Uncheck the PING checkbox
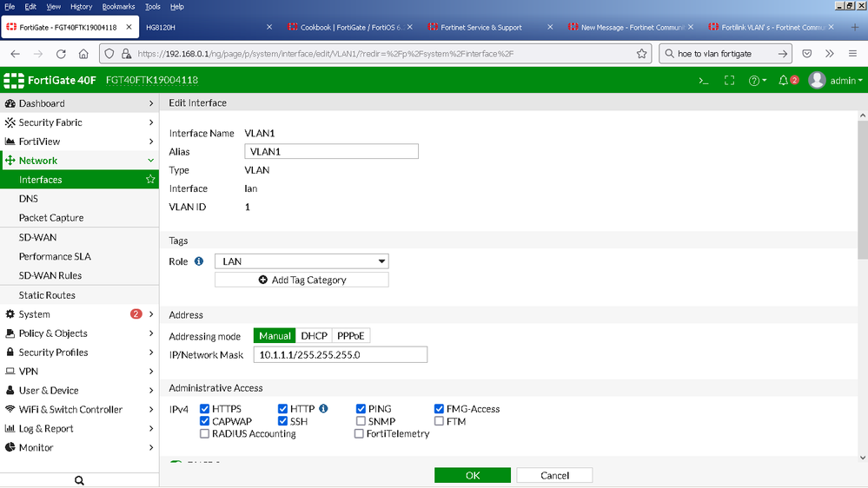 pos(361,409)
